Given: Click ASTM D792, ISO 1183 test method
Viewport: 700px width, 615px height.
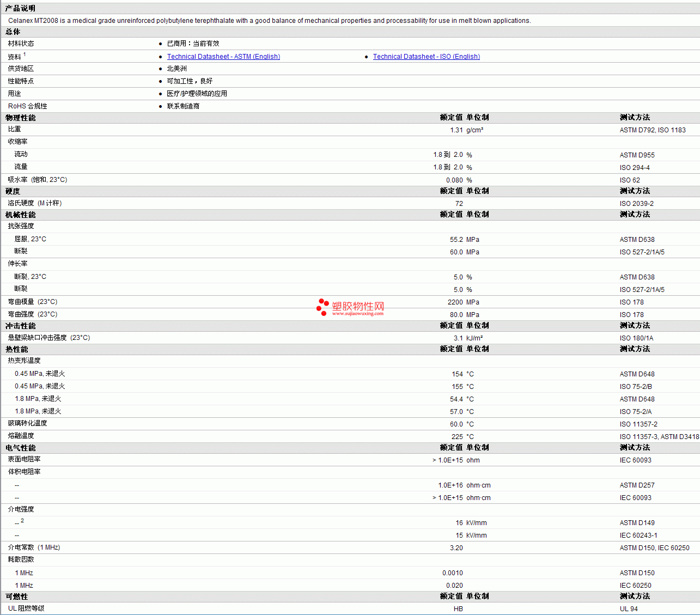Looking at the screenshot, I should click(x=653, y=130).
